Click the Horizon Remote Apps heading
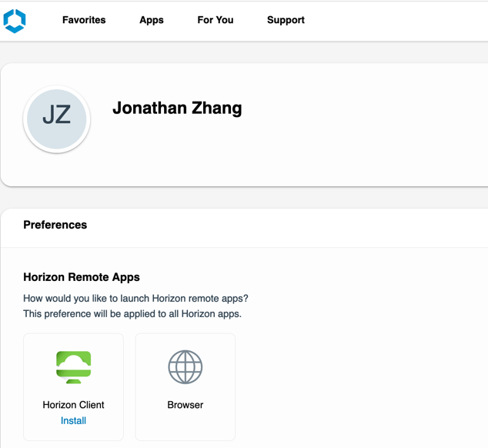 click(82, 277)
